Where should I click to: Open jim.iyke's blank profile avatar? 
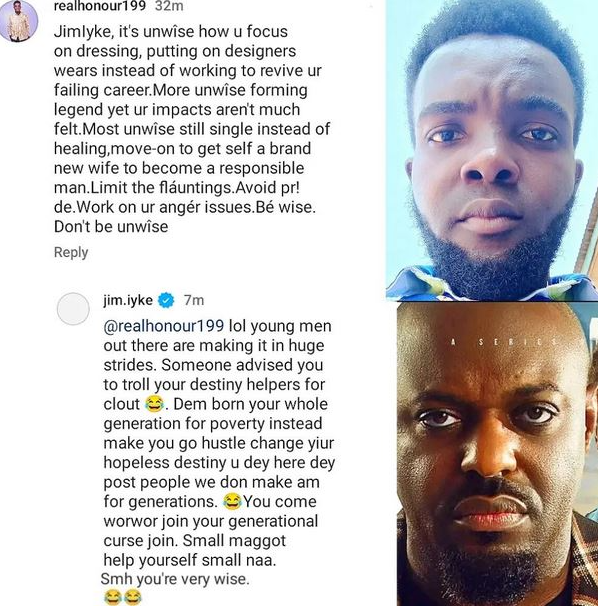tap(73, 309)
